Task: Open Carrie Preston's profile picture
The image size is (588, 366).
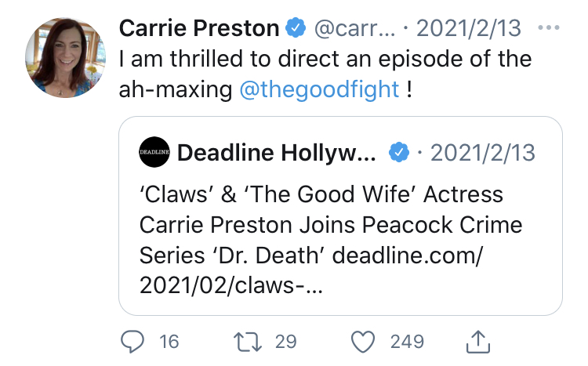Action: [x=65, y=58]
